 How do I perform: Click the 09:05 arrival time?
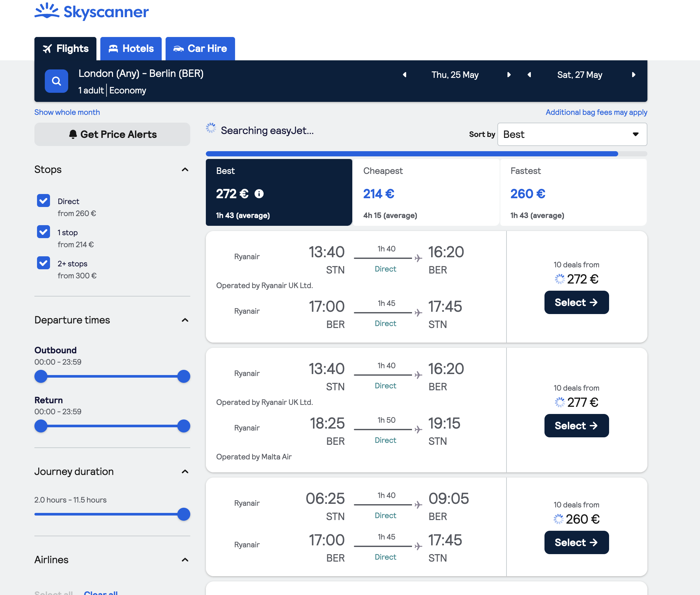point(449,499)
